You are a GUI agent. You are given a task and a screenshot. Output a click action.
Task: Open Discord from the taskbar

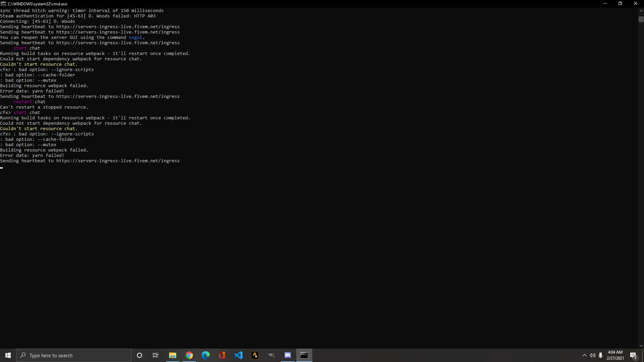288,355
